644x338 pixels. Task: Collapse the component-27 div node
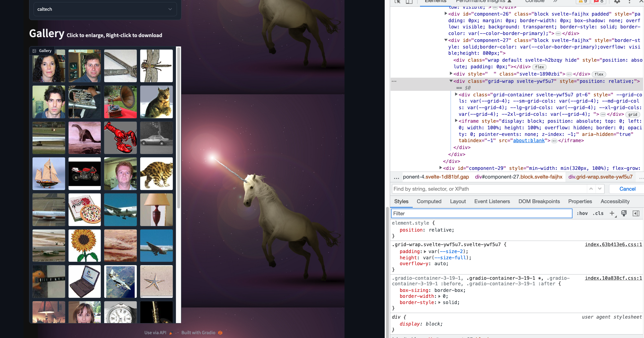[x=446, y=40]
